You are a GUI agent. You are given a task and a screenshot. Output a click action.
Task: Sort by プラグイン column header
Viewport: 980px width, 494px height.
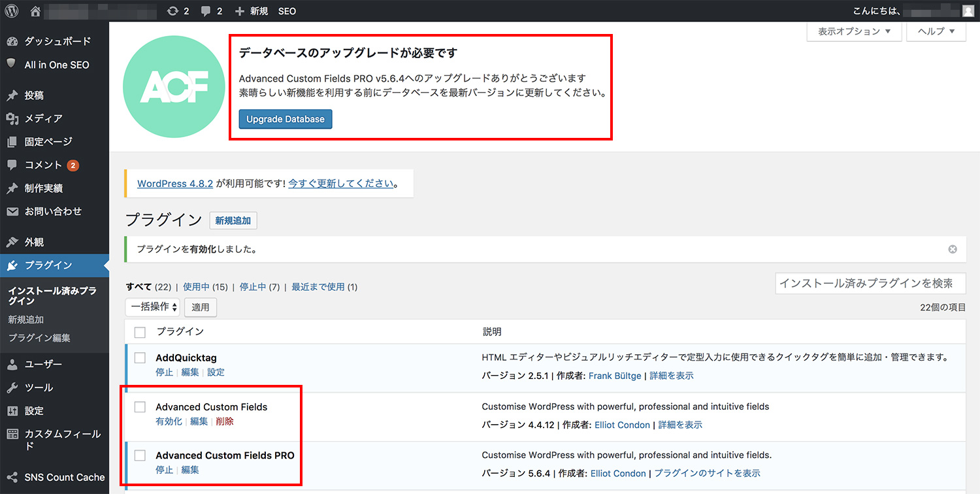[x=180, y=332]
